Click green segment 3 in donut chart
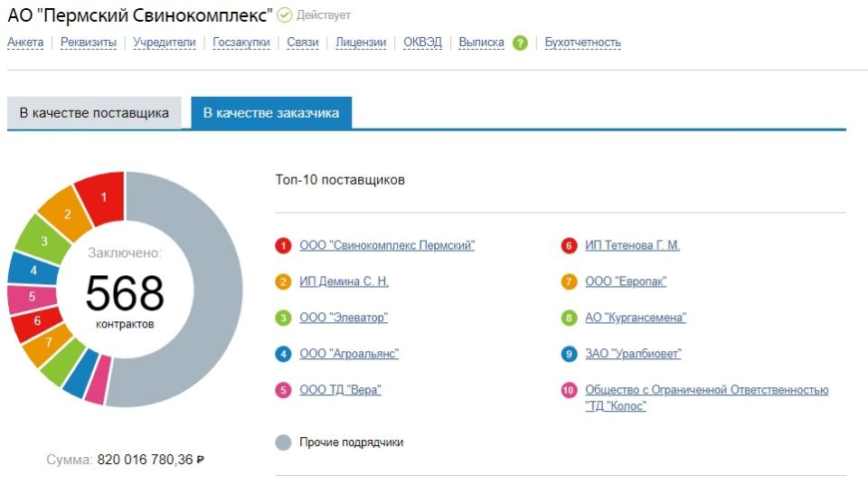The width and height of the screenshot is (868, 485). pyautogui.click(x=42, y=241)
